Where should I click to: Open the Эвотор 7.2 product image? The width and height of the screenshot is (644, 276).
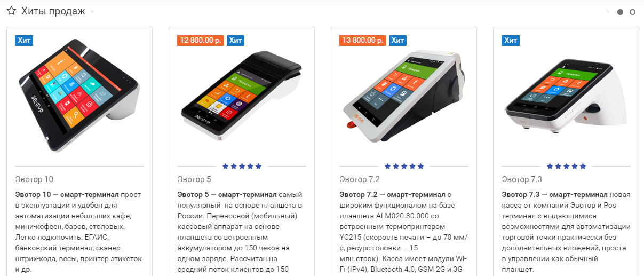(404, 95)
